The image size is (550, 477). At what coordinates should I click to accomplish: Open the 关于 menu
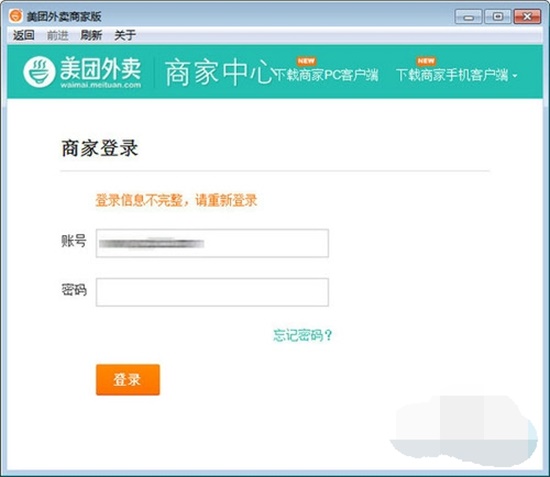[125, 35]
